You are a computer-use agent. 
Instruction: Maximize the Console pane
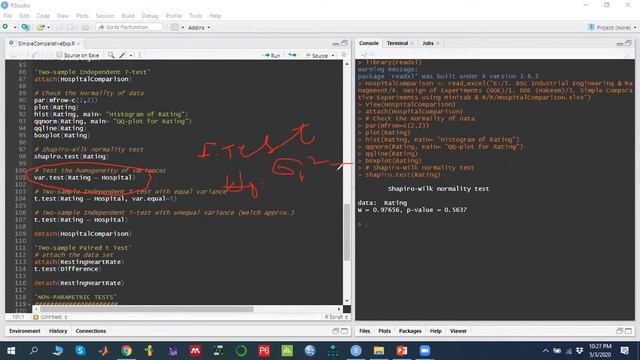tap(629, 43)
